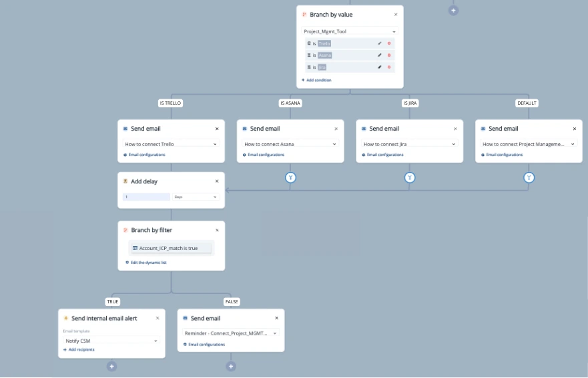
Task: Select the Account_ICP_match is true filter
Action: (170, 248)
